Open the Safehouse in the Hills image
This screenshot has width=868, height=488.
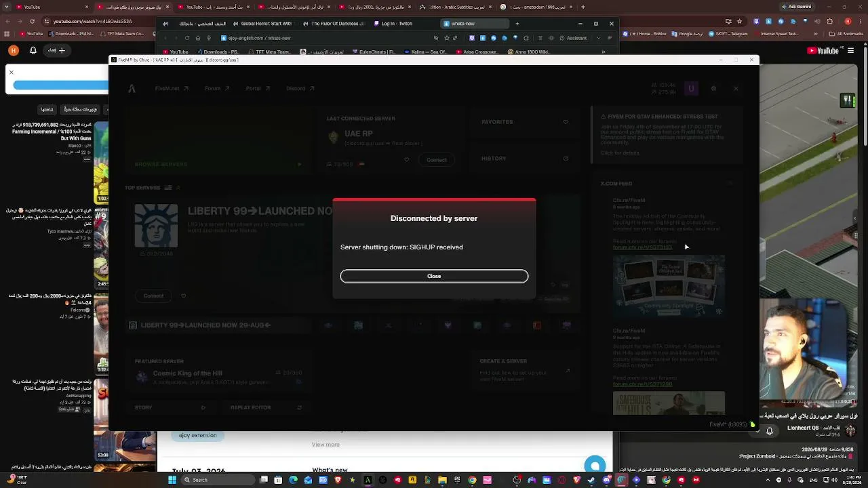669,403
